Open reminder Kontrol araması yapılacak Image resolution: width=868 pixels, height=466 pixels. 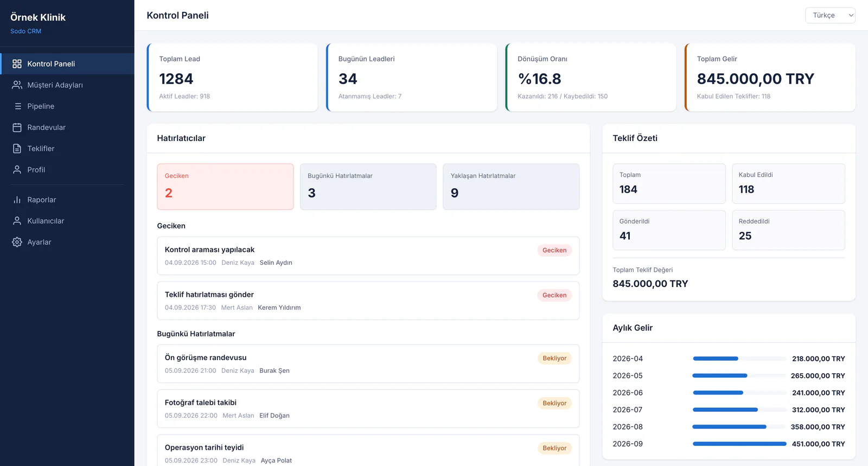pyautogui.click(x=368, y=256)
